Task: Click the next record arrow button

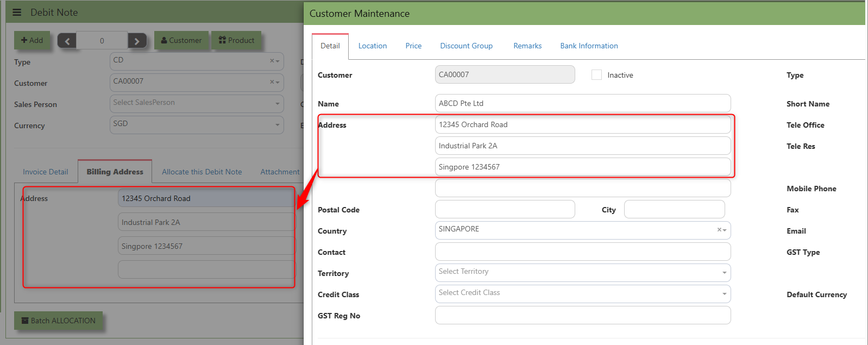Action: (137, 41)
